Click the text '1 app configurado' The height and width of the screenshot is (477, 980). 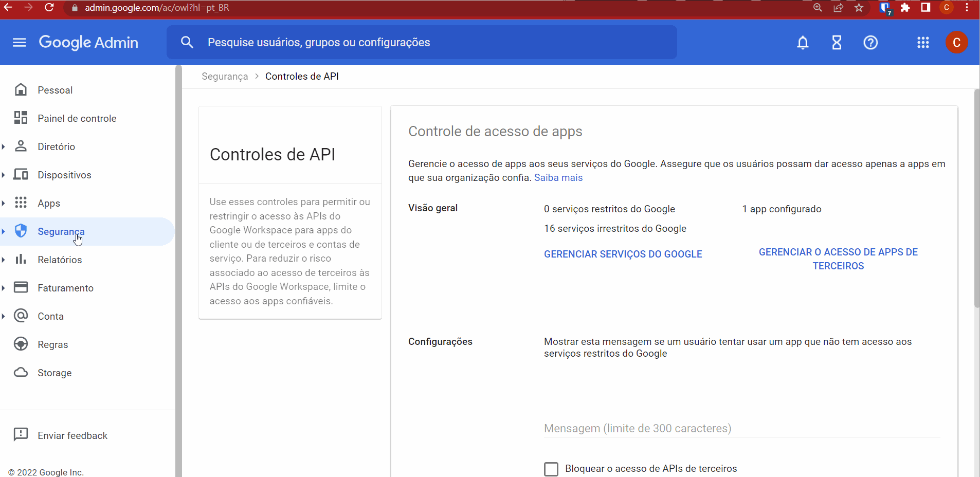tap(782, 209)
